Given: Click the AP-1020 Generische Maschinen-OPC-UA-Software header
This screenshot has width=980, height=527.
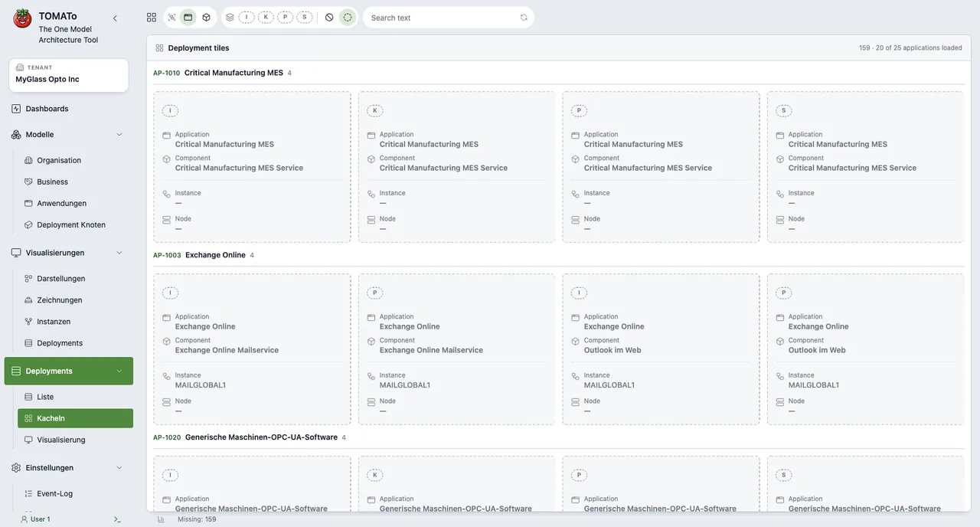Looking at the screenshot, I should 250,437.
